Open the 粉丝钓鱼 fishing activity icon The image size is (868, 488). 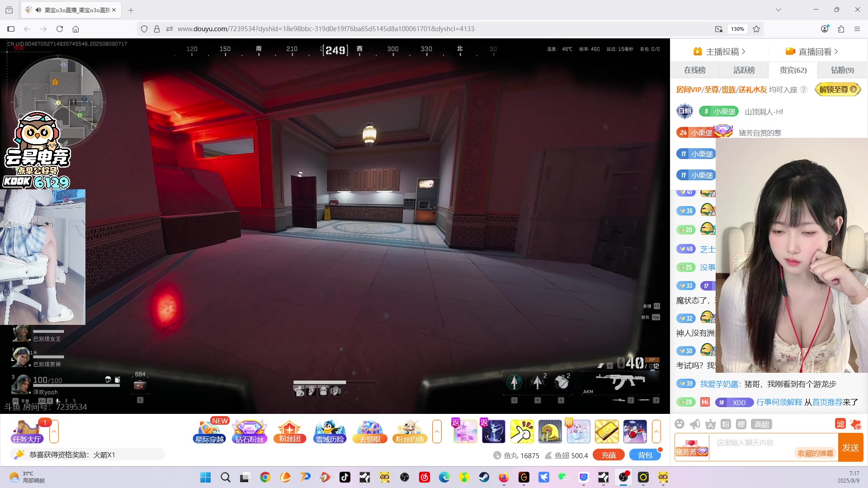click(410, 432)
